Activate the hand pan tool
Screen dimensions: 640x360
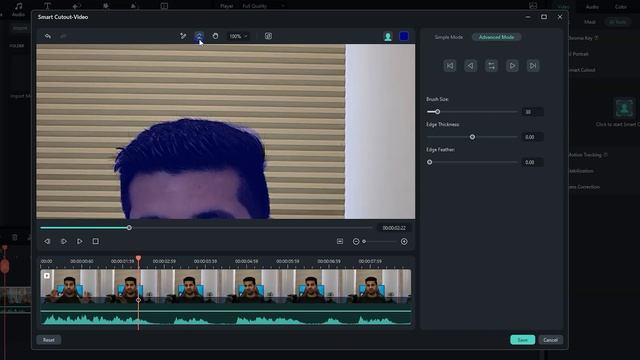[215, 36]
